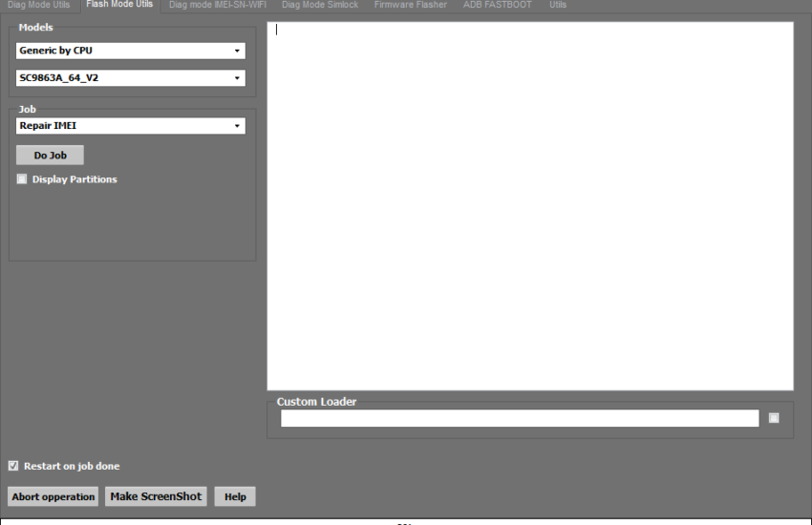Screen dimensions: 812x525
Task: Tick the checkbox beside the Custom Loader field
Action: point(774,418)
